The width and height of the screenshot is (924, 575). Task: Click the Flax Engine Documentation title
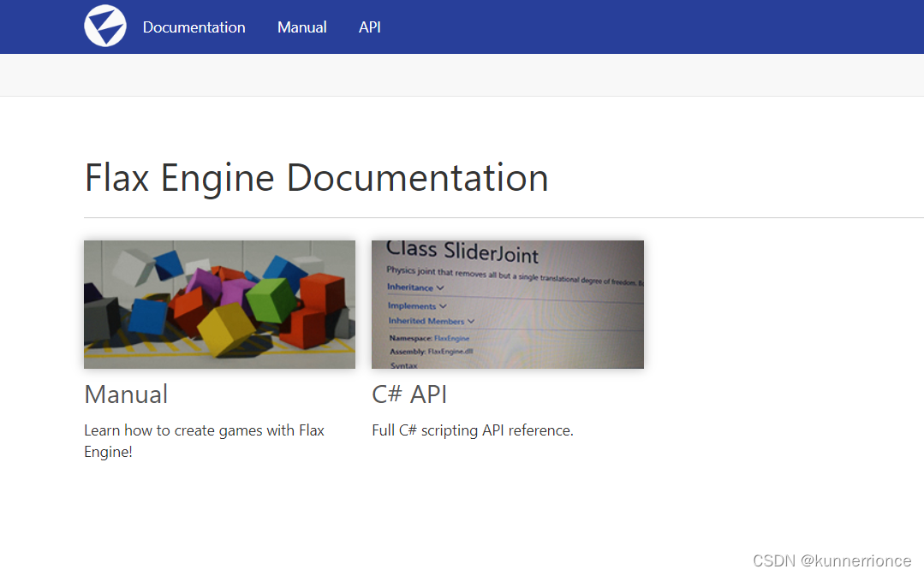(317, 178)
